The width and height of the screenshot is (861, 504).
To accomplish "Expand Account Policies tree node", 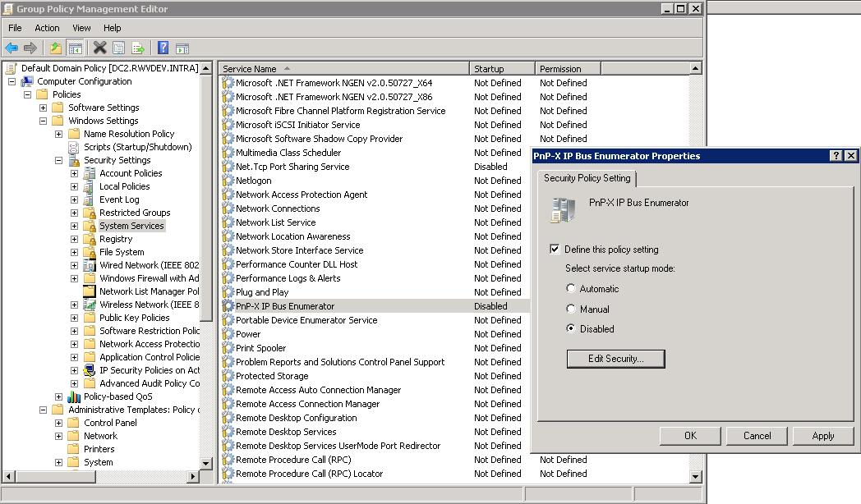I will click(75, 173).
